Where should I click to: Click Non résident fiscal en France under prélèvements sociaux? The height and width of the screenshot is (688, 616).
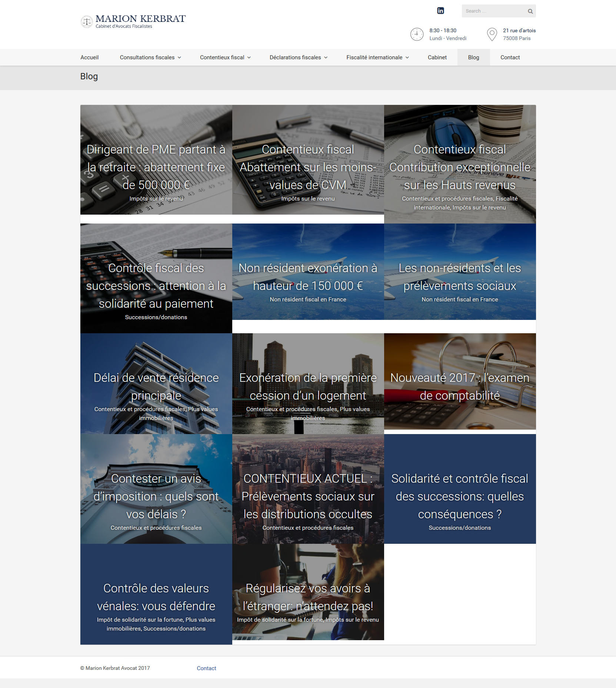460,300
